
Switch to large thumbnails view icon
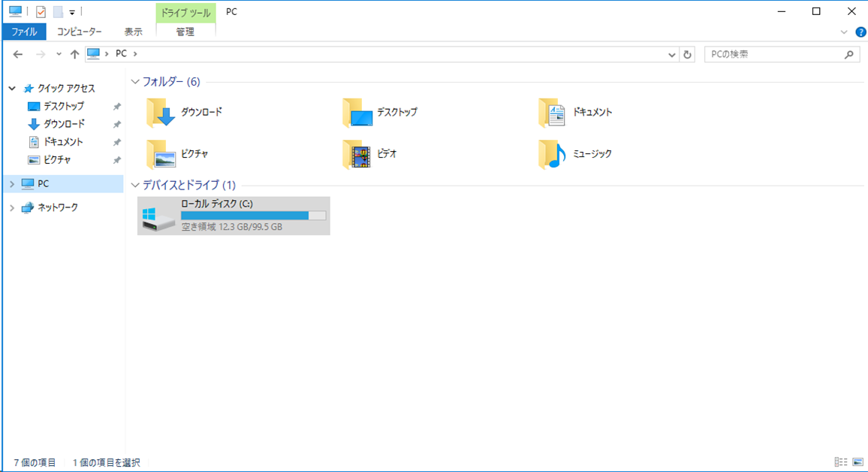[x=857, y=462]
